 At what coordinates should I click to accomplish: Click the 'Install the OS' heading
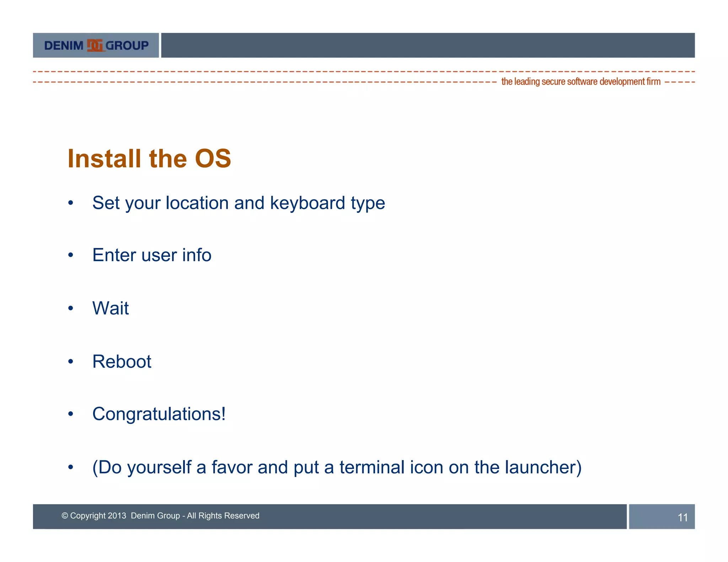click(x=149, y=158)
